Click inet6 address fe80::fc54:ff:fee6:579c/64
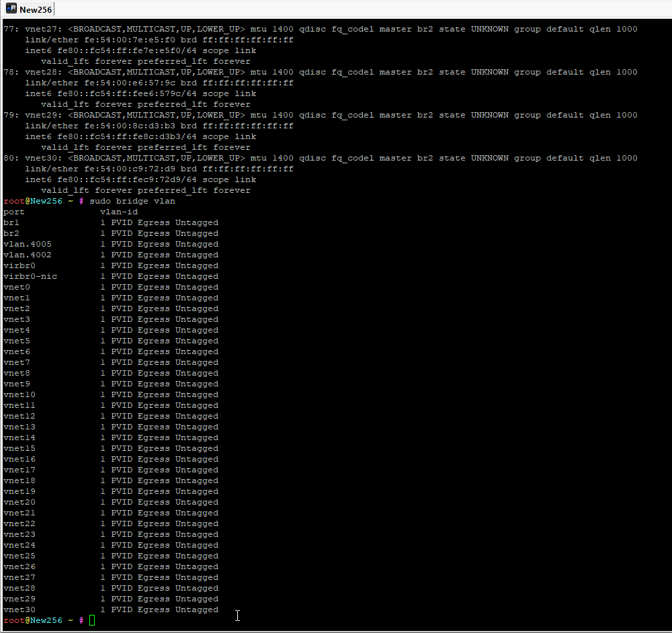 click(x=127, y=93)
